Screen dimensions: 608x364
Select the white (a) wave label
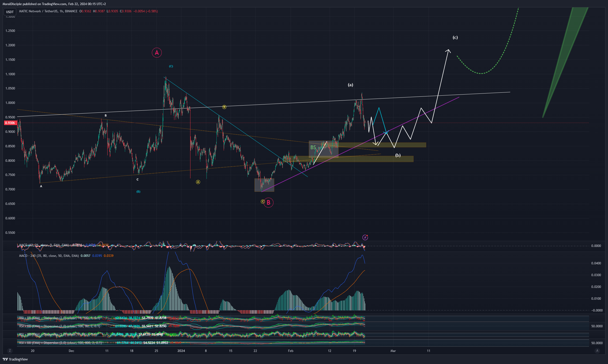tap(350, 85)
